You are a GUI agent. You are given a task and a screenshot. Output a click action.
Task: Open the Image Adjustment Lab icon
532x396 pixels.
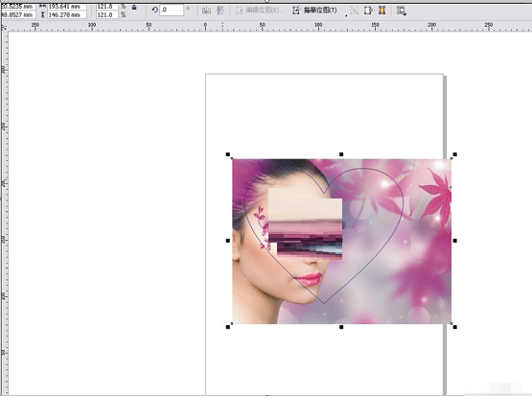tap(382, 11)
